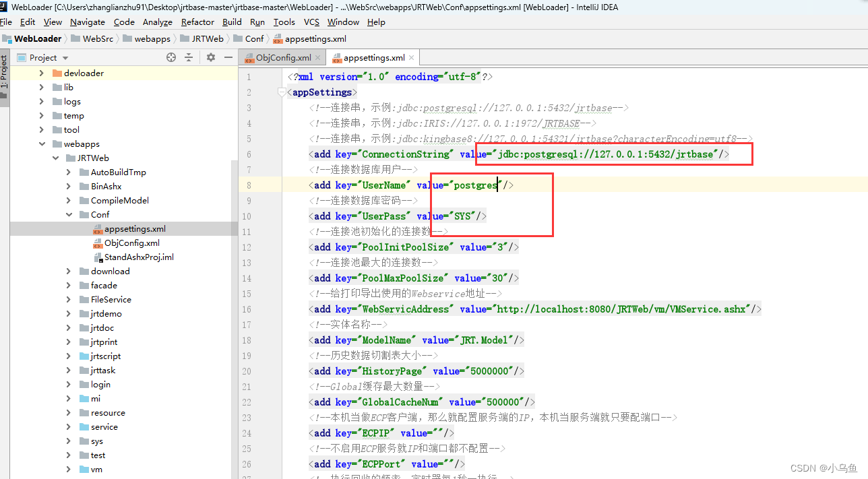Click the blue service folder icon

click(84, 427)
